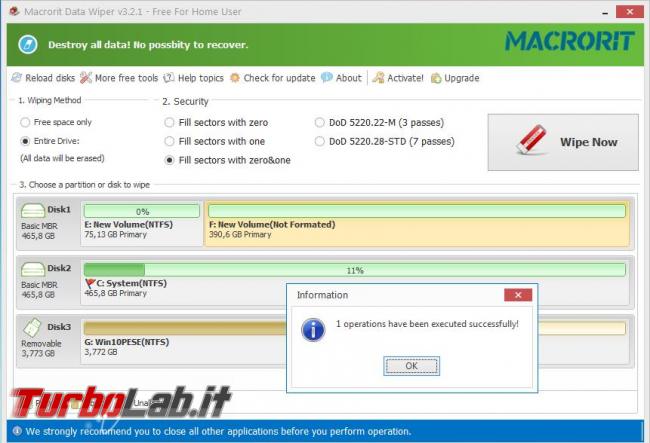Viewport: 650px width, 443px height.
Task: Click the info icon in status bar
Action: 17,431
